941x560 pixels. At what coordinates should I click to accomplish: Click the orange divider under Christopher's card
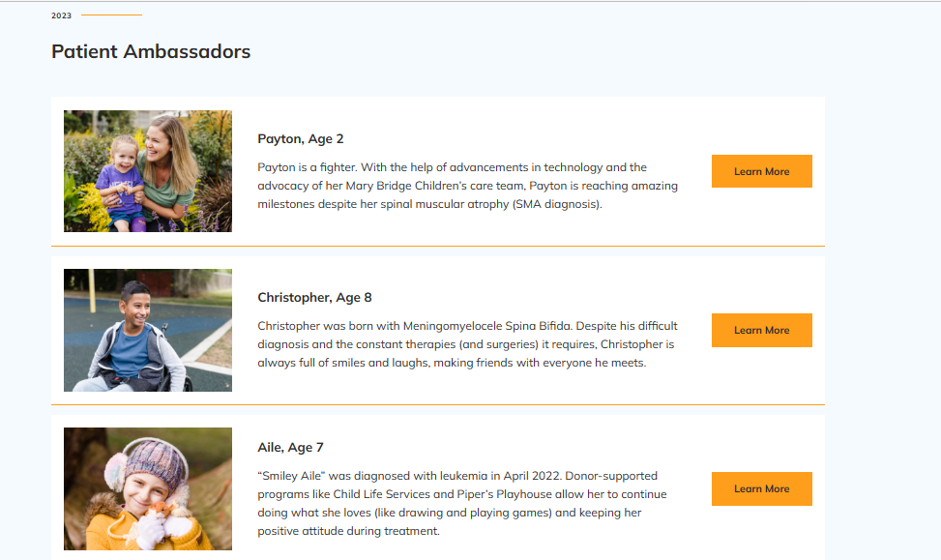[x=438, y=405]
